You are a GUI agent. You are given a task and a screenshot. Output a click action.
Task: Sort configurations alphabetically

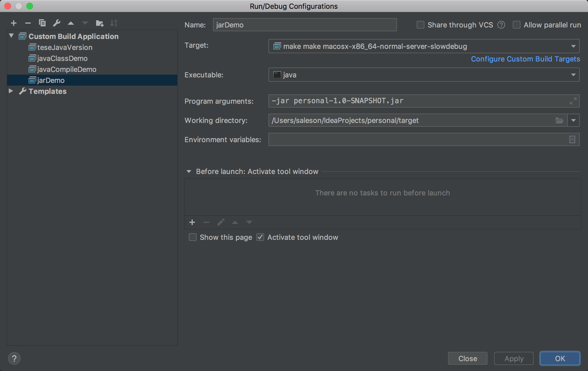114,23
